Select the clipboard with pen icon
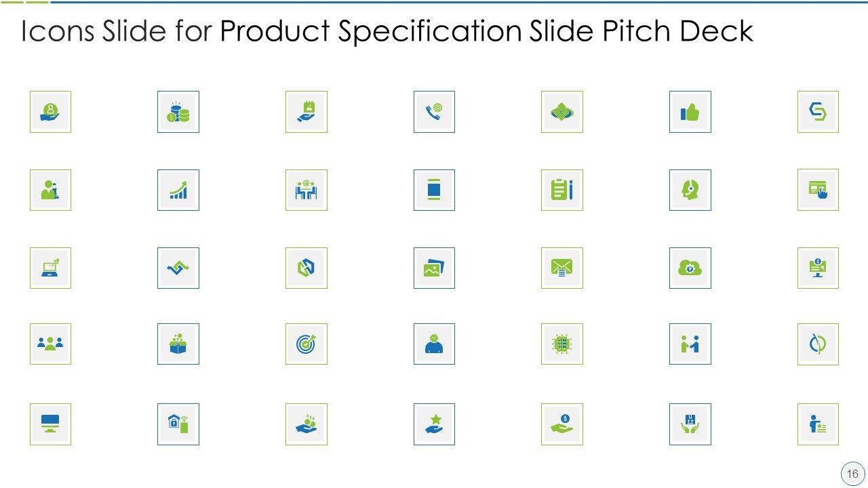 (x=562, y=190)
